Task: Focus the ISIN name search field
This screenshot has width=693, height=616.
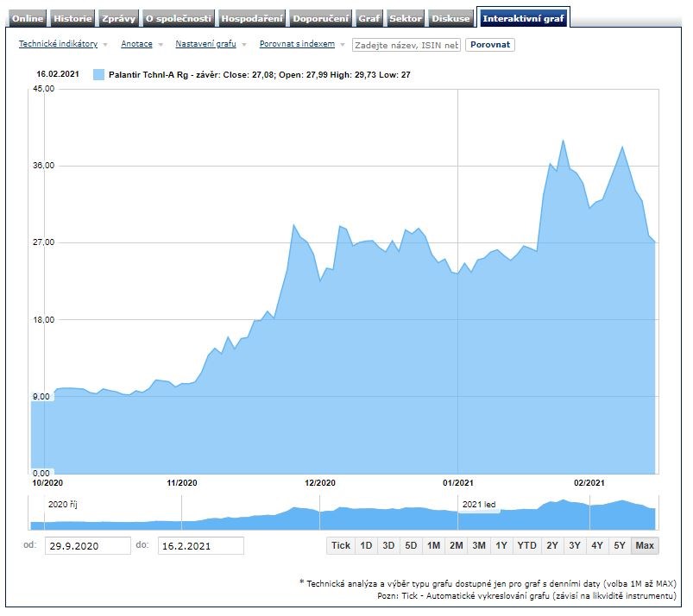Action: [x=406, y=45]
